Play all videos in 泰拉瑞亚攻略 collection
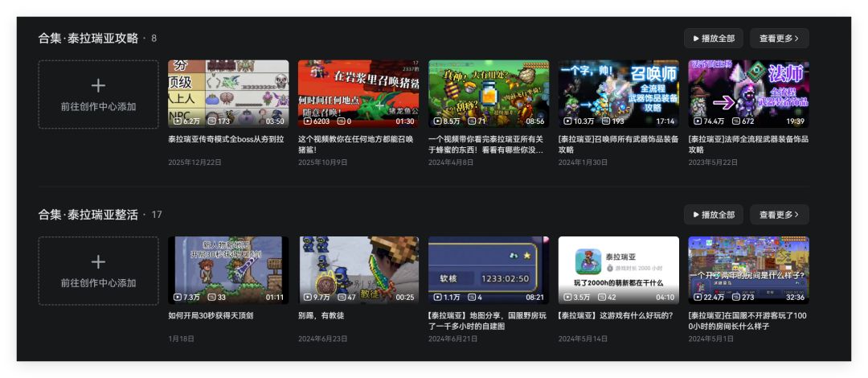The width and height of the screenshot is (868, 378). click(x=714, y=39)
